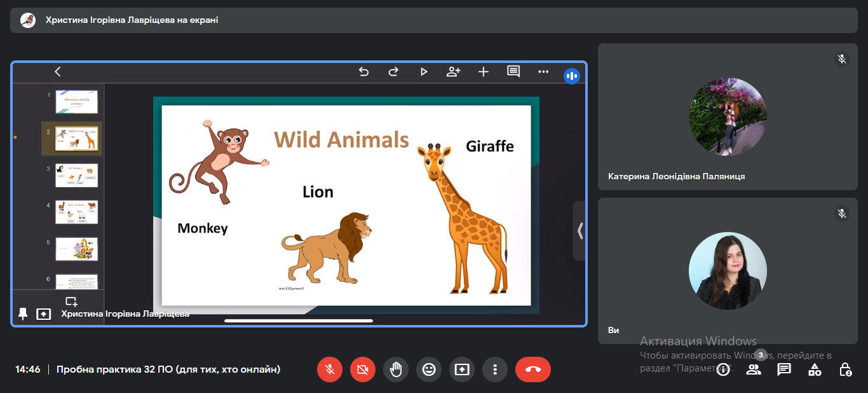Open the participants people panel
The height and width of the screenshot is (393, 868).
click(754, 369)
